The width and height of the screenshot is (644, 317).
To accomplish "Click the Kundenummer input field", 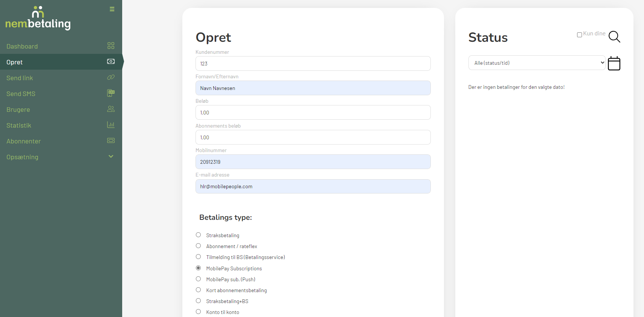I will coord(313,64).
